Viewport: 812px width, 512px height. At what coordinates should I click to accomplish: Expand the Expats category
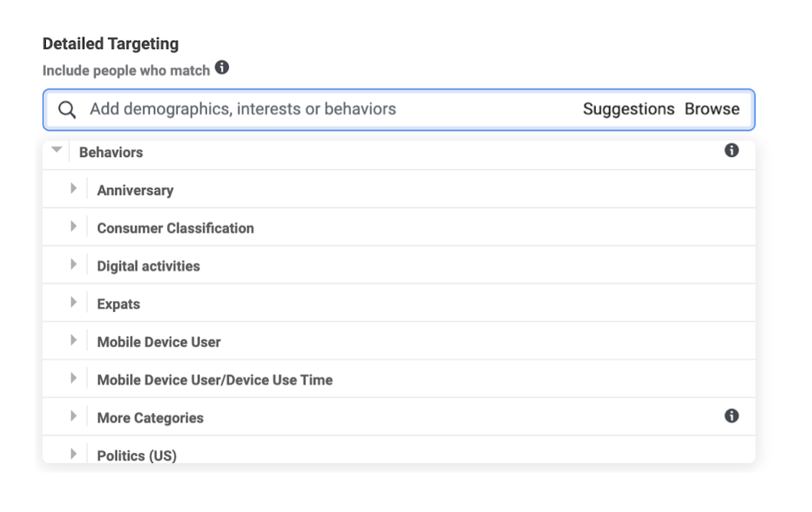click(74, 302)
